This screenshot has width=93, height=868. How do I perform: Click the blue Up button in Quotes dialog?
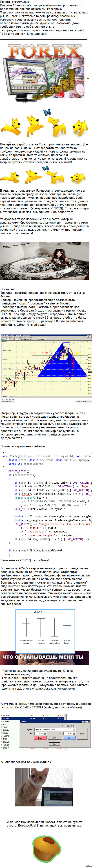click(x=69, y=738)
